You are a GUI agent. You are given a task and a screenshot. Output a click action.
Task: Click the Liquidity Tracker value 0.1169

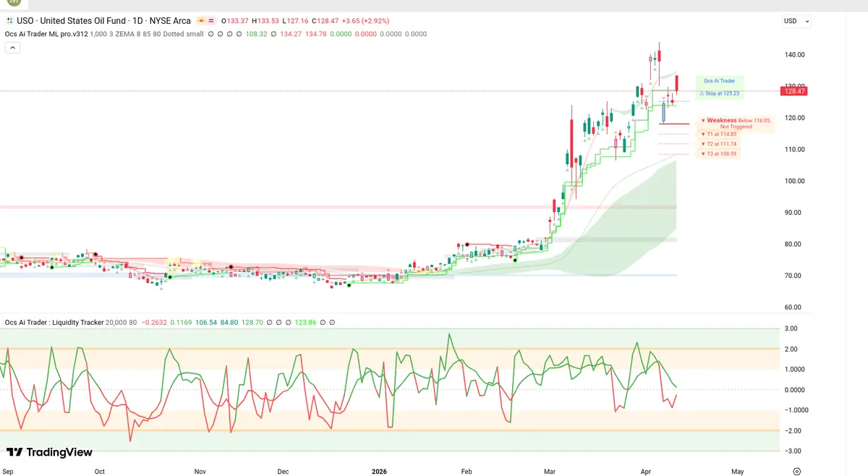click(x=182, y=323)
